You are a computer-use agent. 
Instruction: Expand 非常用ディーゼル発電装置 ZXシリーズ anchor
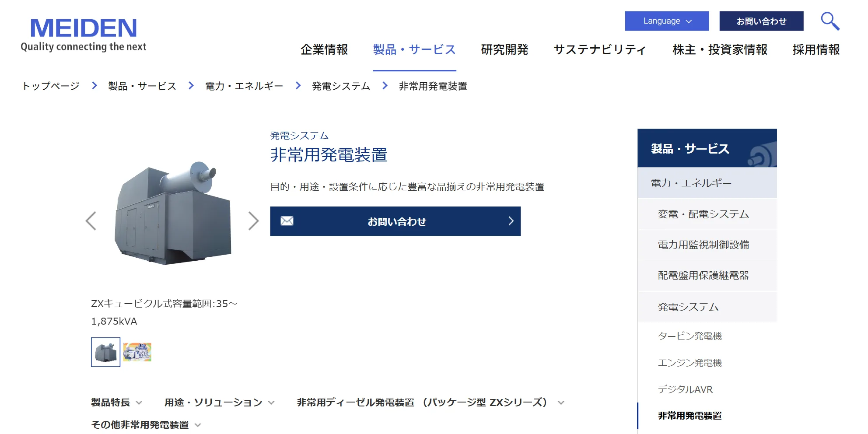(x=430, y=402)
